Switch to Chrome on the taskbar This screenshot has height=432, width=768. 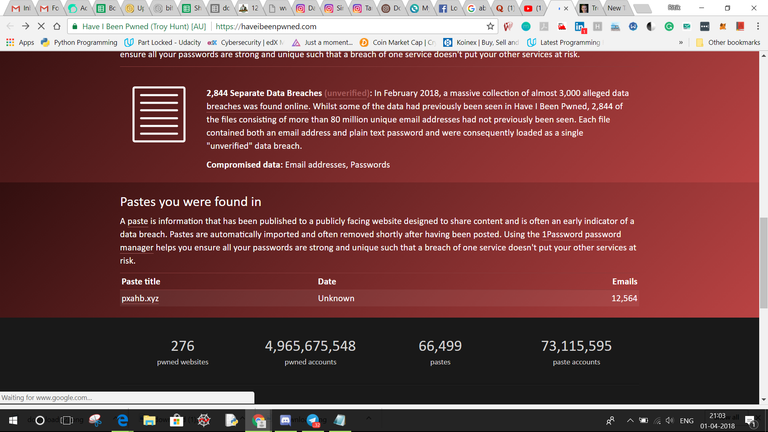(x=259, y=420)
